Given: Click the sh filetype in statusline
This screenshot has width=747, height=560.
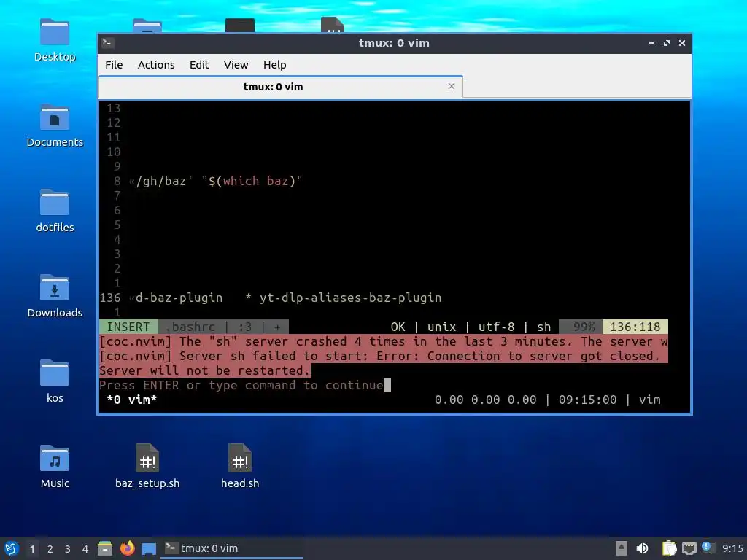Looking at the screenshot, I should pos(544,327).
